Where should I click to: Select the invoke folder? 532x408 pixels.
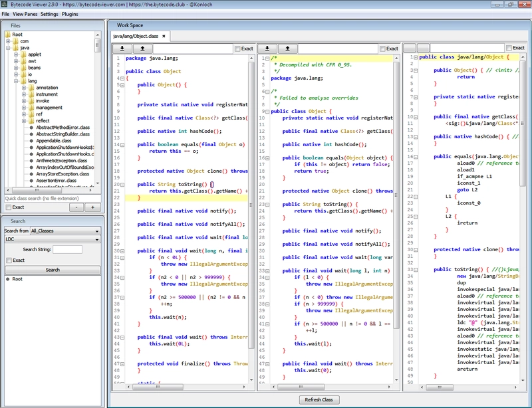pyautogui.click(x=39, y=101)
